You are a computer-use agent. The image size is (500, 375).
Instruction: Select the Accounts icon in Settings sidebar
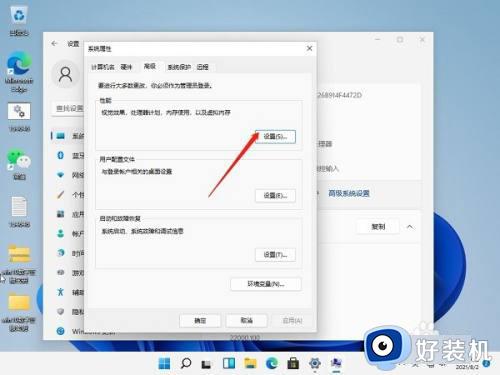pos(60,234)
